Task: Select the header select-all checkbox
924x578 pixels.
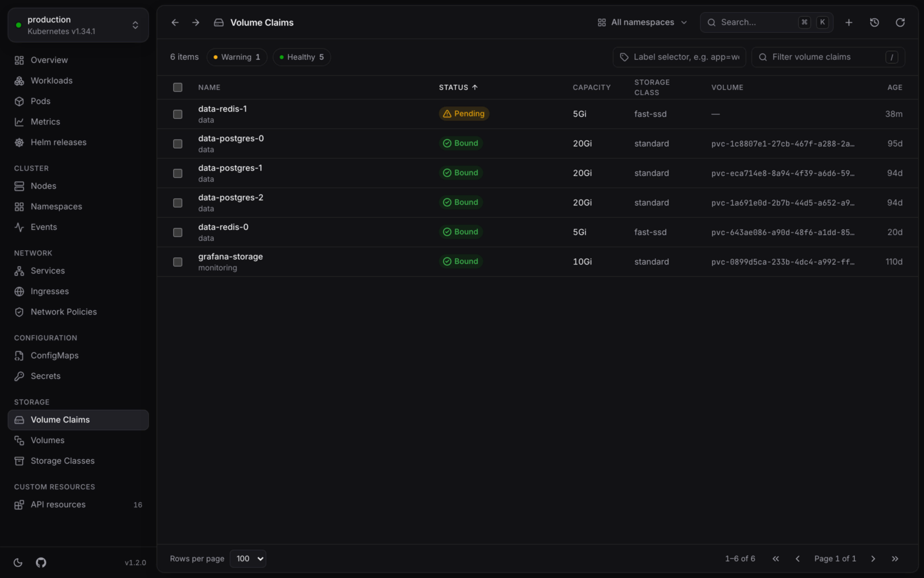Action: pyautogui.click(x=178, y=87)
